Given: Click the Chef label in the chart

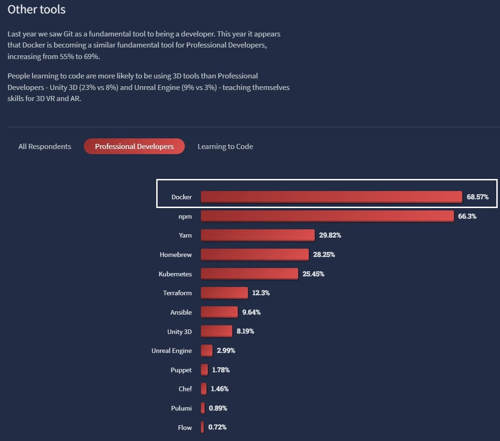Looking at the screenshot, I should click(x=185, y=389).
